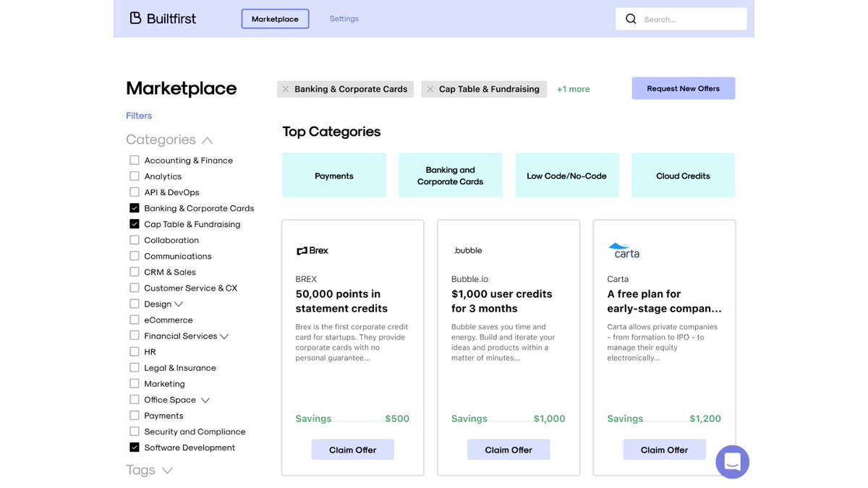
Task: Select Banking and Corporate Cards top category
Action: click(450, 175)
